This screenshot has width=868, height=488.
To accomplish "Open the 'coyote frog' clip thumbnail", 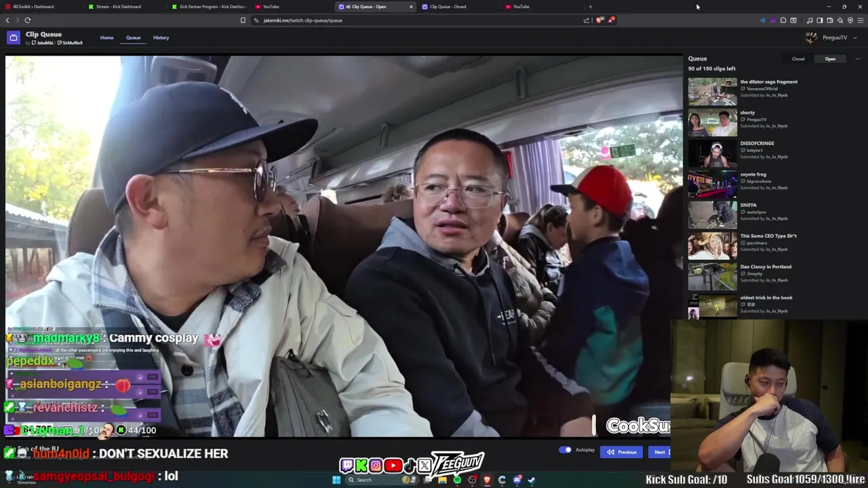I will (x=713, y=184).
